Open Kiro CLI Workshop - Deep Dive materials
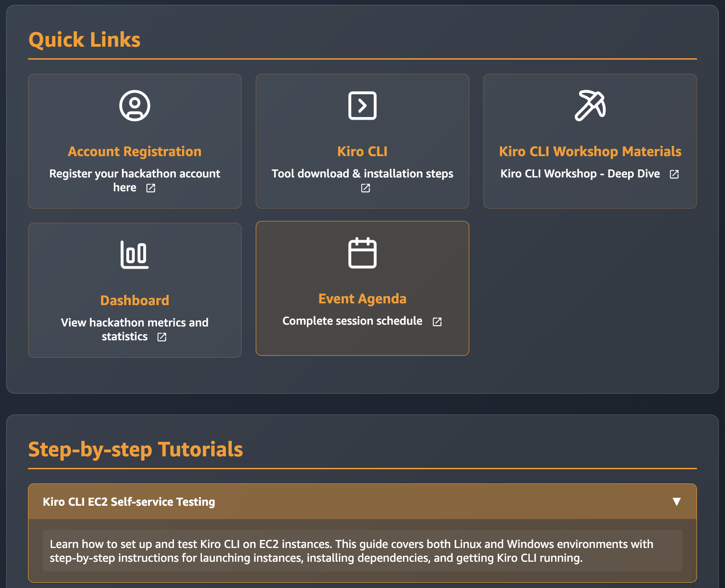725x588 pixels. (590, 151)
